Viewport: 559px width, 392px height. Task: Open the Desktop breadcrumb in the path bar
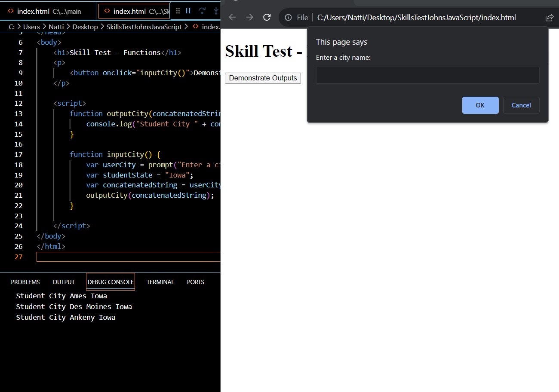tap(85, 27)
